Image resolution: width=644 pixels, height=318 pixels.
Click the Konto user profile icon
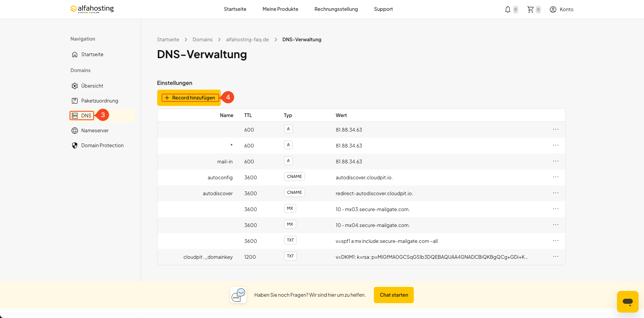(553, 9)
